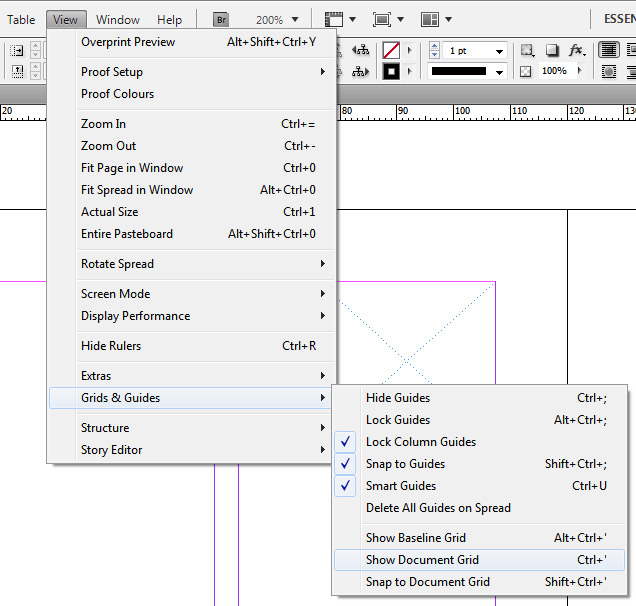Screen dimensions: 636x606
Task: Click the stroke weight stepper arrows
Action: coord(434,50)
